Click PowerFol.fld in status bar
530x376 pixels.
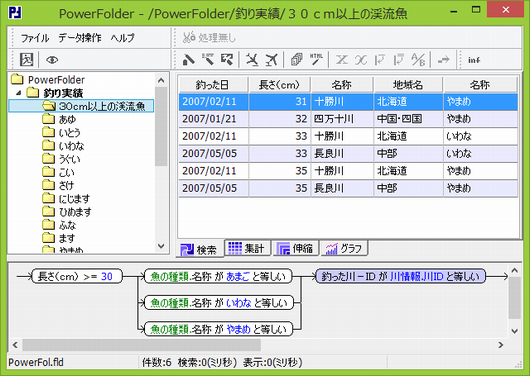36,362
